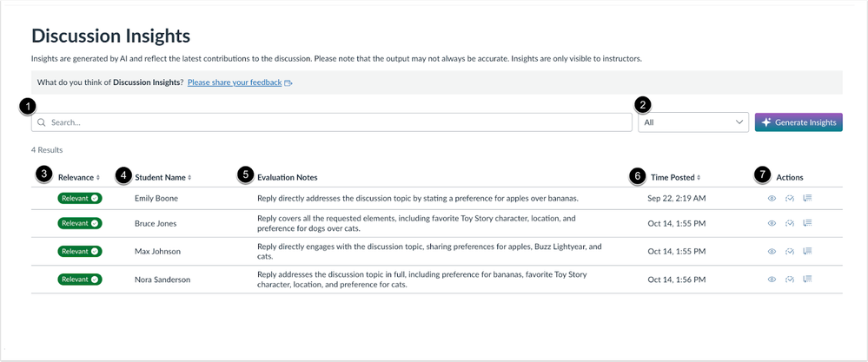This screenshot has width=868, height=362.
Task: Open SpeedGrader icon for Max Johnson
Action: (790, 252)
